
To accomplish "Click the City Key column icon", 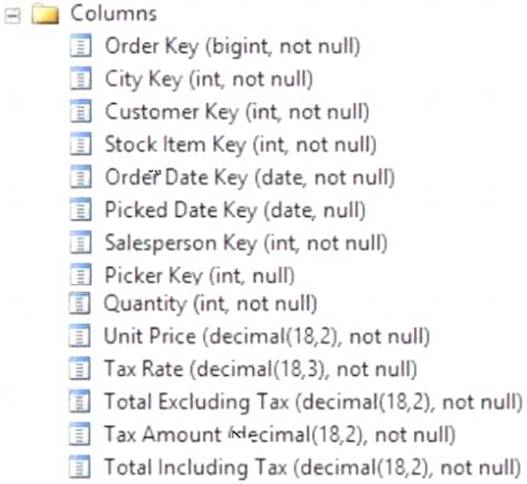I will click(x=80, y=79).
